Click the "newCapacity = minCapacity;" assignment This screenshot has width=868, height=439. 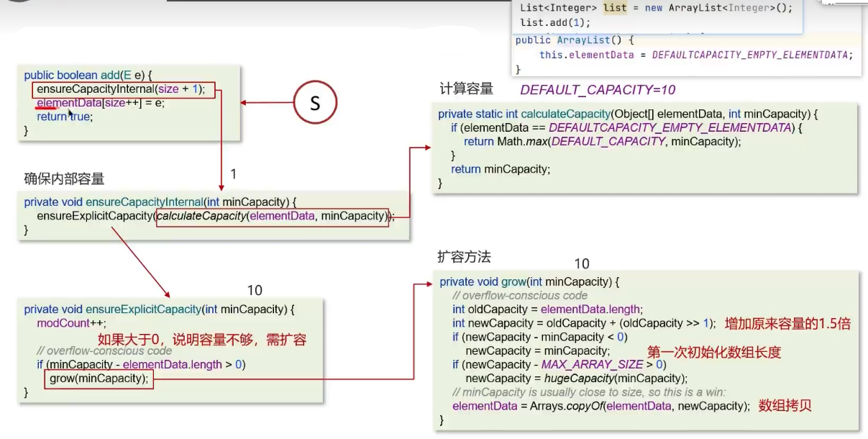(x=537, y=350)
